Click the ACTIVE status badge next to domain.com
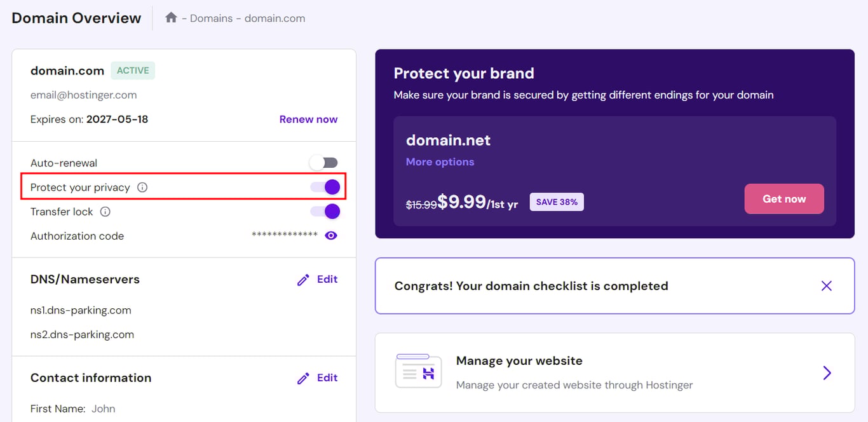The width and height of the screenshot is (868, 422). tap(132, 70)
